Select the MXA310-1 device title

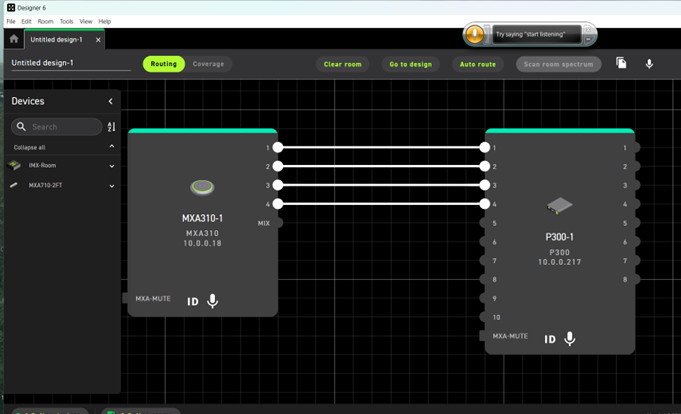[x=202, y=218]
